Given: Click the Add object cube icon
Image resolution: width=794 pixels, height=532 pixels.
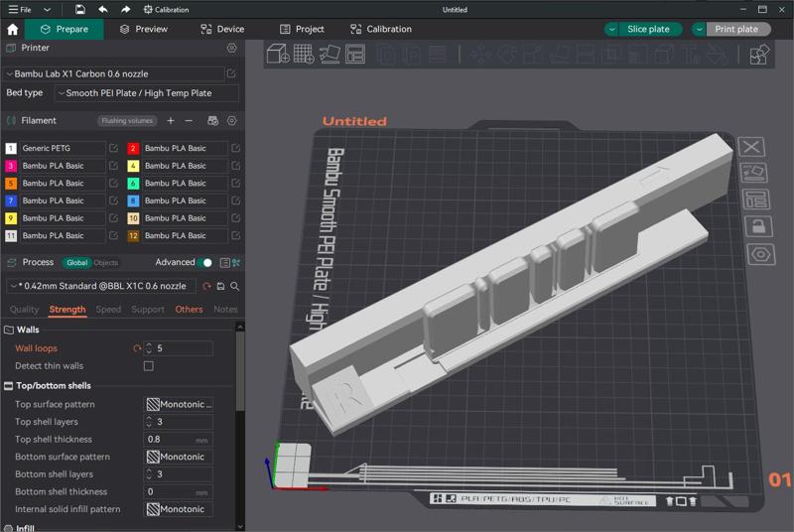Looking at the screenshot, I should pos(278,54).
